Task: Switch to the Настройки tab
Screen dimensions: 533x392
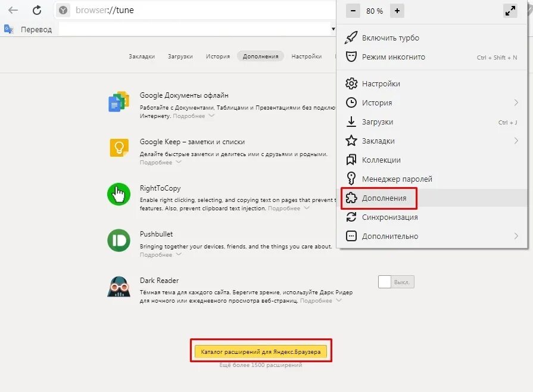Action: pos(307,57)
